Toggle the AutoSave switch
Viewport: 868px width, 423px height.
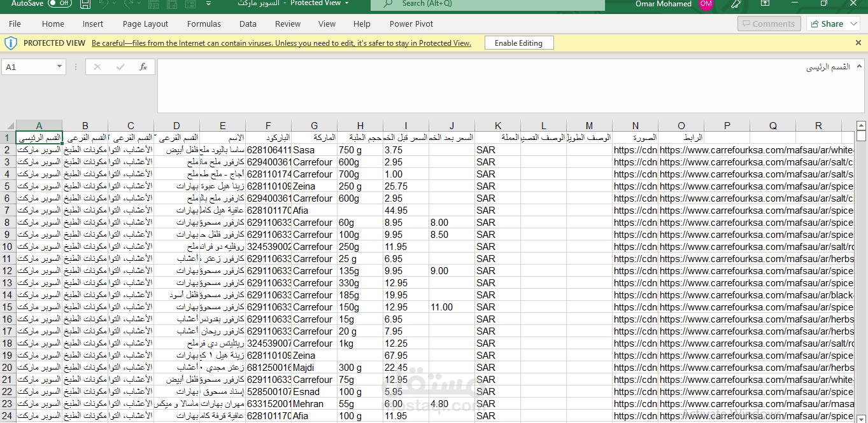60,4
